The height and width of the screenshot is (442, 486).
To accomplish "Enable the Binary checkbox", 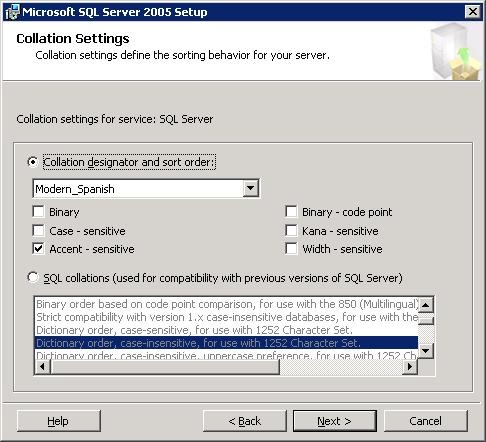I will coord(38,212).
